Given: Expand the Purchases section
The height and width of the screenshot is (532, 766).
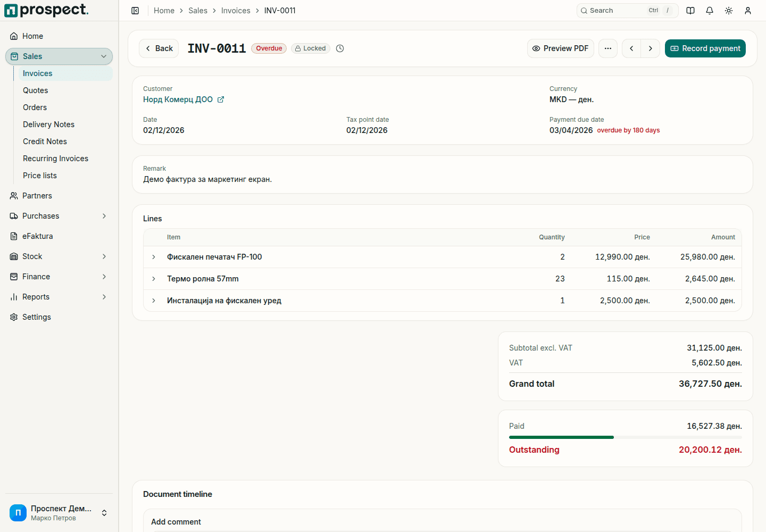Looking at the screenshot, I should (59, 216).
